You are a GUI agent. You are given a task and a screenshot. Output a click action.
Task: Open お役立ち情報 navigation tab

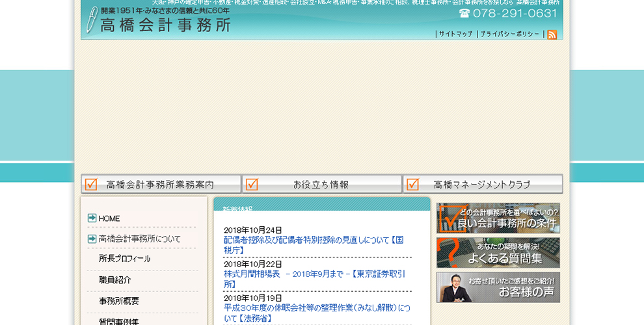pos(322,184)
